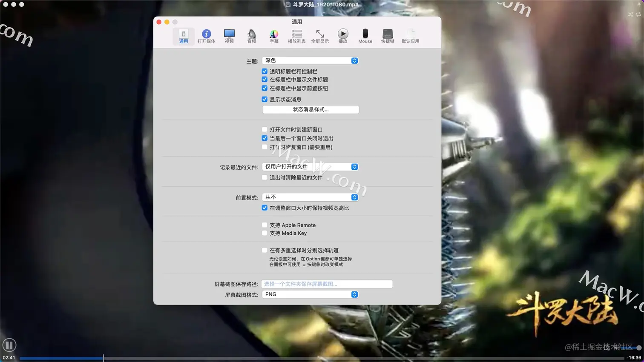Enable 退出时清除最近的文件

tap(264, 177)
